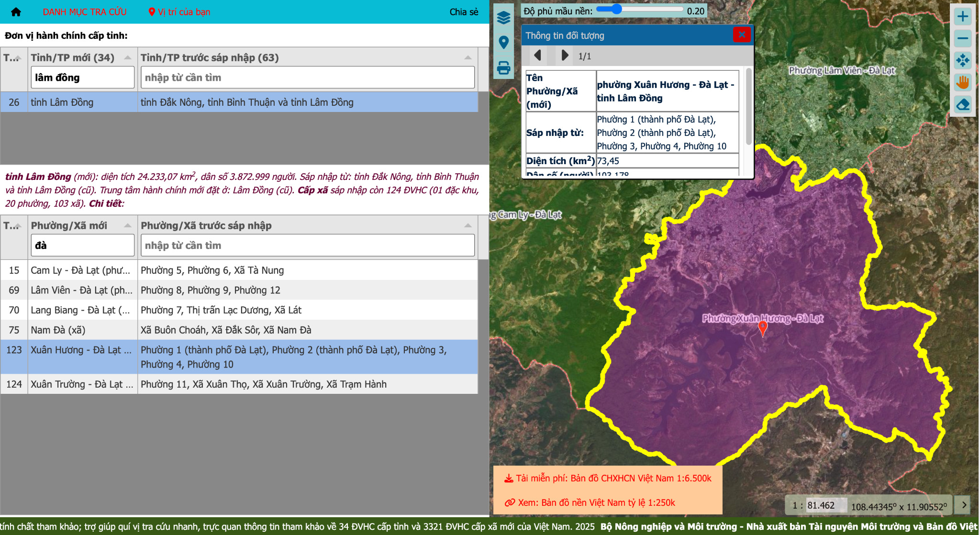Click the area value 73,45 in popup
This screenshot has width=980, height=535.
tap(608, 161)
